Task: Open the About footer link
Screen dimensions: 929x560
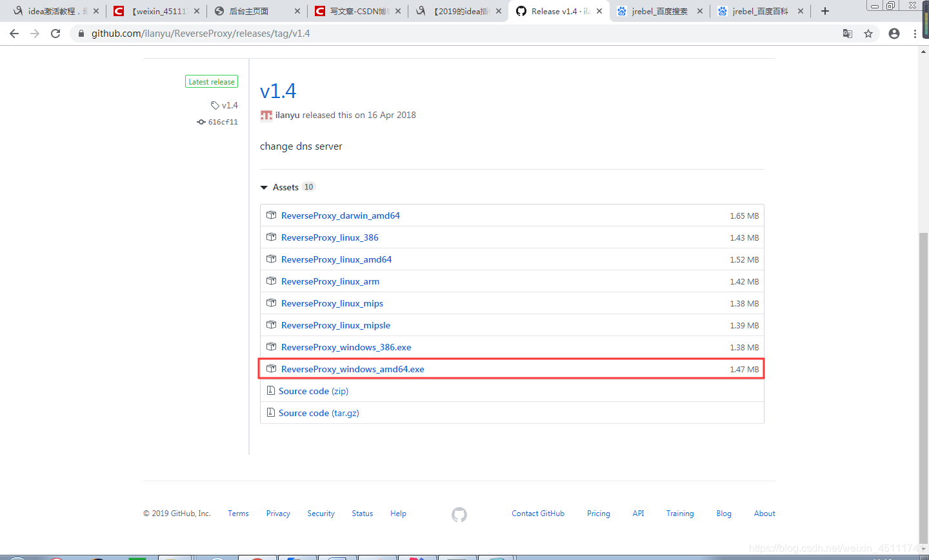Action: point(764,514)
